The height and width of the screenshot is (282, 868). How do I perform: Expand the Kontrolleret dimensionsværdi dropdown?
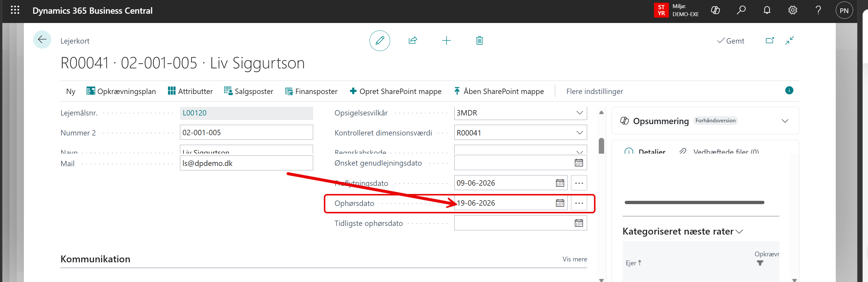point(579,133)
